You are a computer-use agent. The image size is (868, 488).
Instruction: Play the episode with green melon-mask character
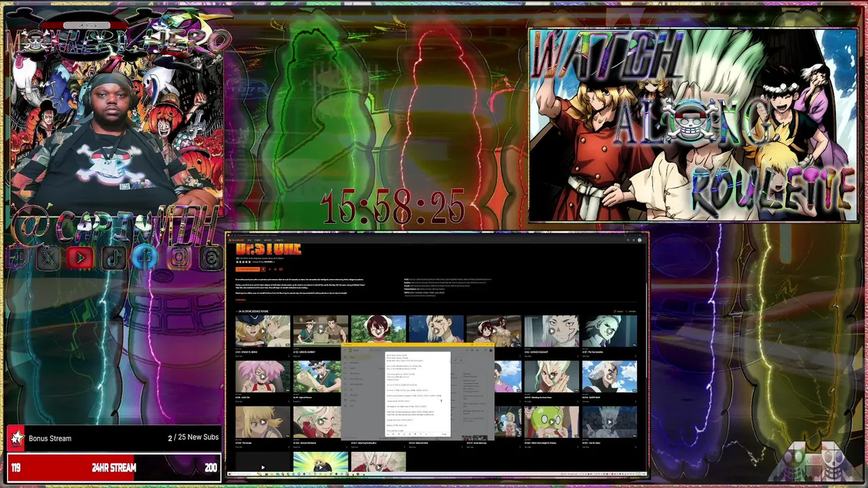pos(551,422)
